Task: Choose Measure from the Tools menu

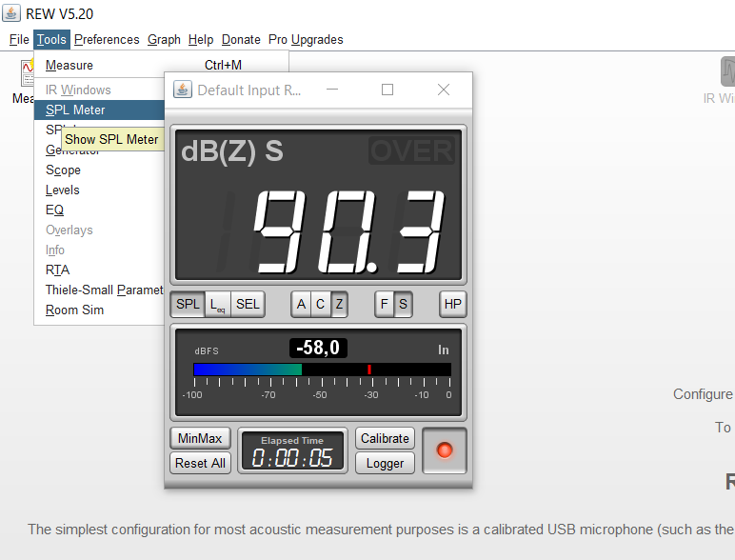Action: (161, 65)
